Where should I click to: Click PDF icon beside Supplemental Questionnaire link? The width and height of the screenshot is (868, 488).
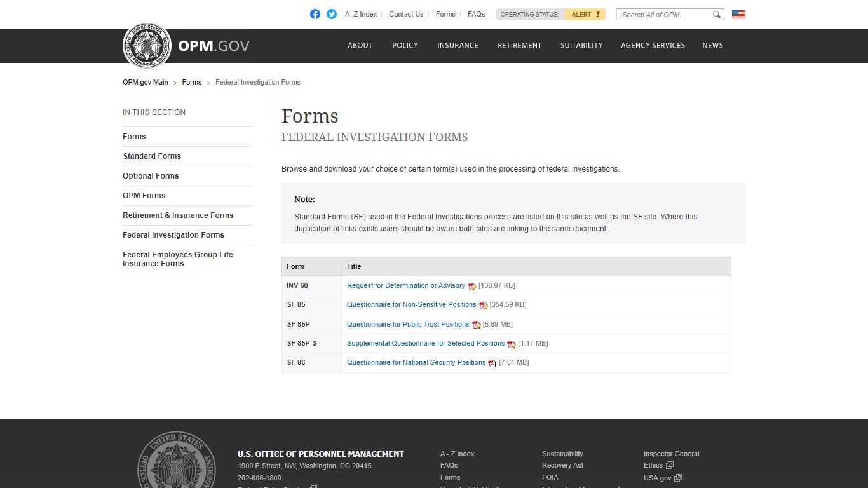click(511, 344)
